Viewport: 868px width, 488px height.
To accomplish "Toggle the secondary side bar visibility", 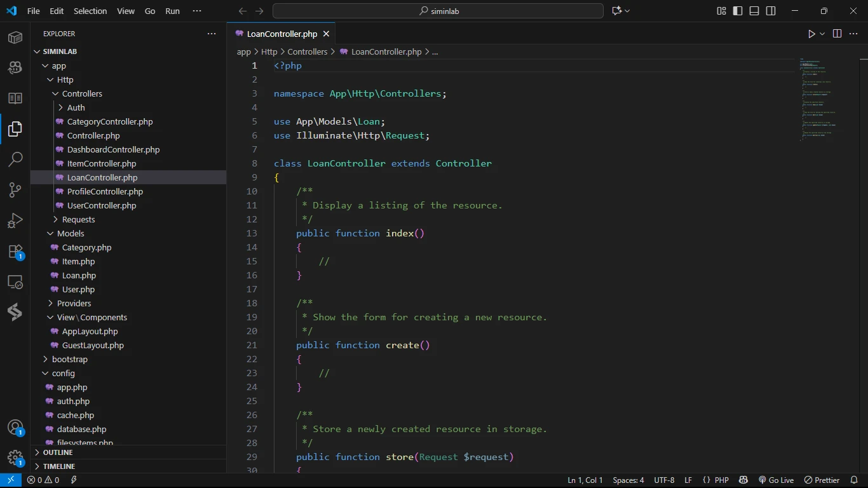I will pyautogui.click(x=771, y=11).
